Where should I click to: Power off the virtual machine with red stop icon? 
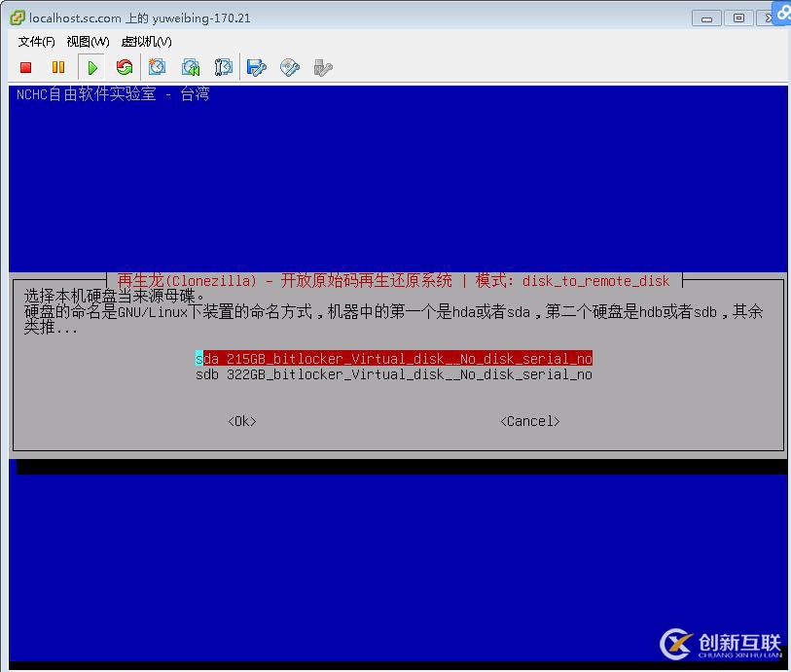tap(25, 67)
